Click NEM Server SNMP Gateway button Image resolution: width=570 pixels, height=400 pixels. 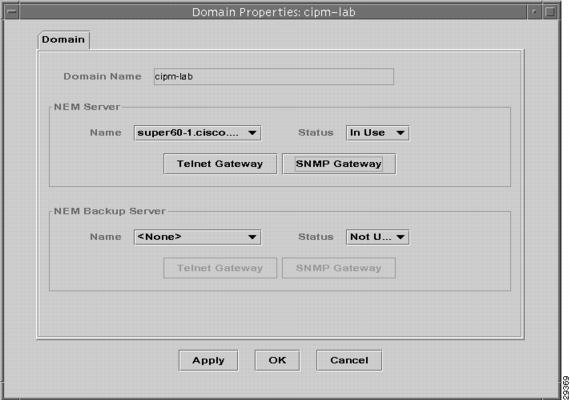(339, 164)
